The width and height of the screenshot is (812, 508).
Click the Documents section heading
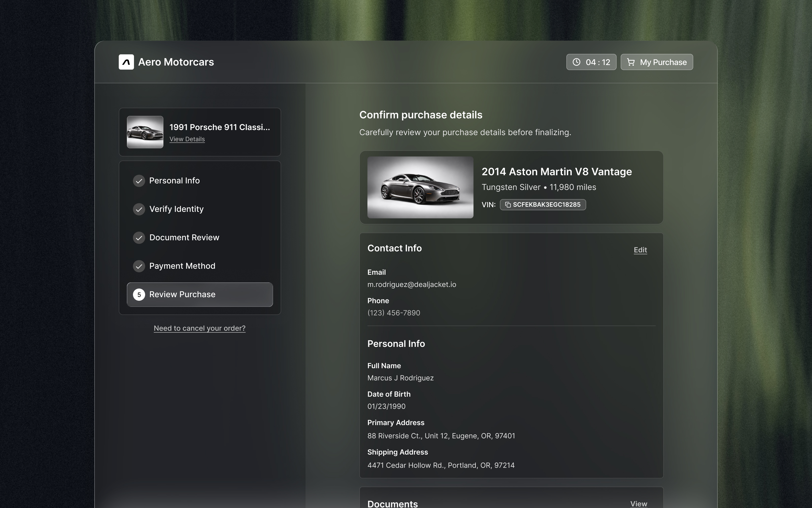pyautogui.click(x=393, y=504)
